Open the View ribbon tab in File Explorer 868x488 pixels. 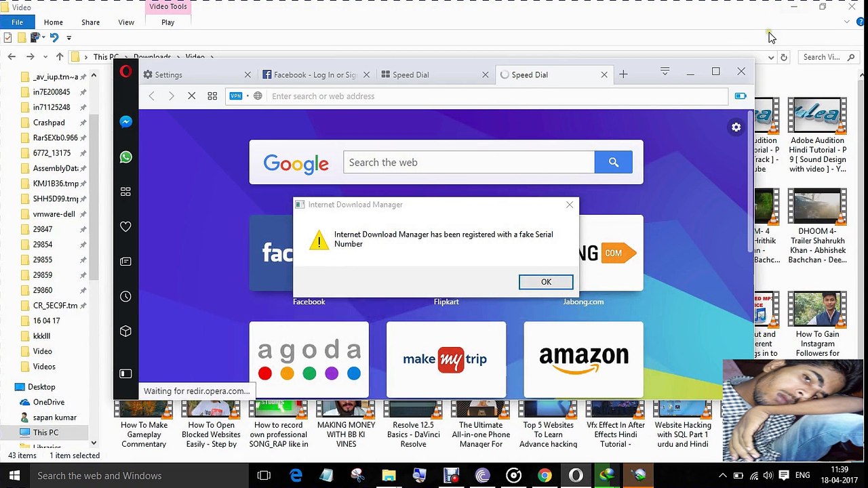[x=126, y=22]
